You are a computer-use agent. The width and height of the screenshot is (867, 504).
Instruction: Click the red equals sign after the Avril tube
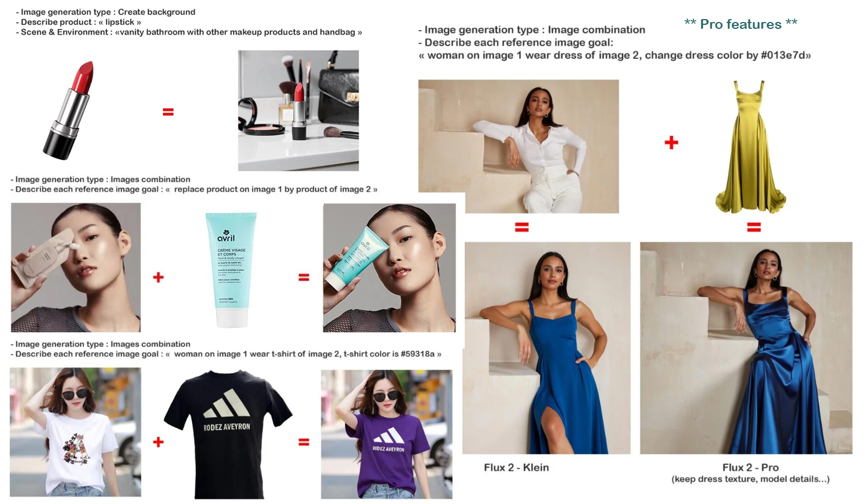point(304,277)
